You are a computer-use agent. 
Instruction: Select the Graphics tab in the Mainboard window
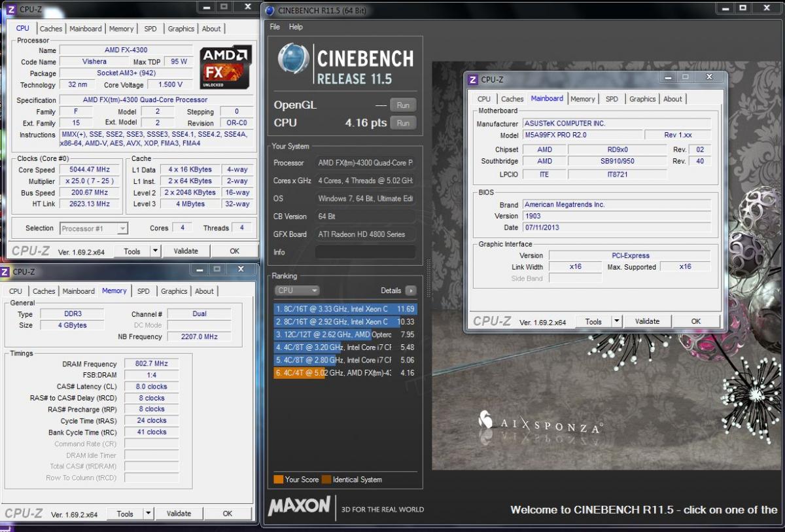[x=642, y=99]
